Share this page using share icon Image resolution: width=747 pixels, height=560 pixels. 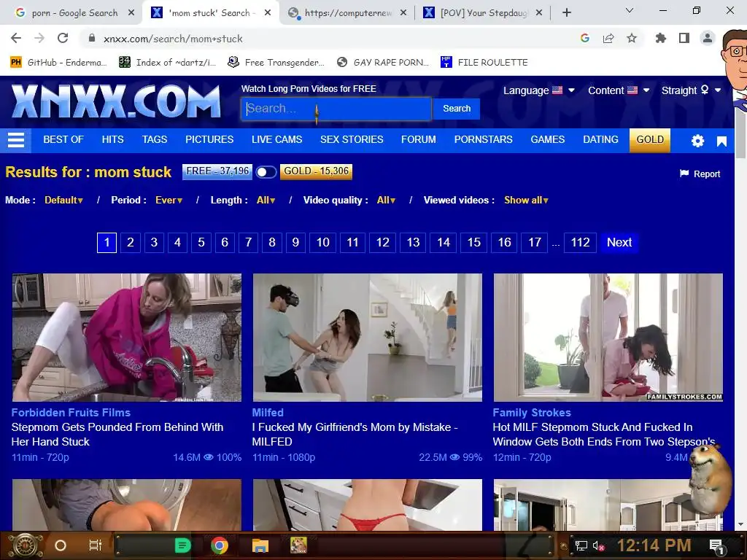pos(608,38)
